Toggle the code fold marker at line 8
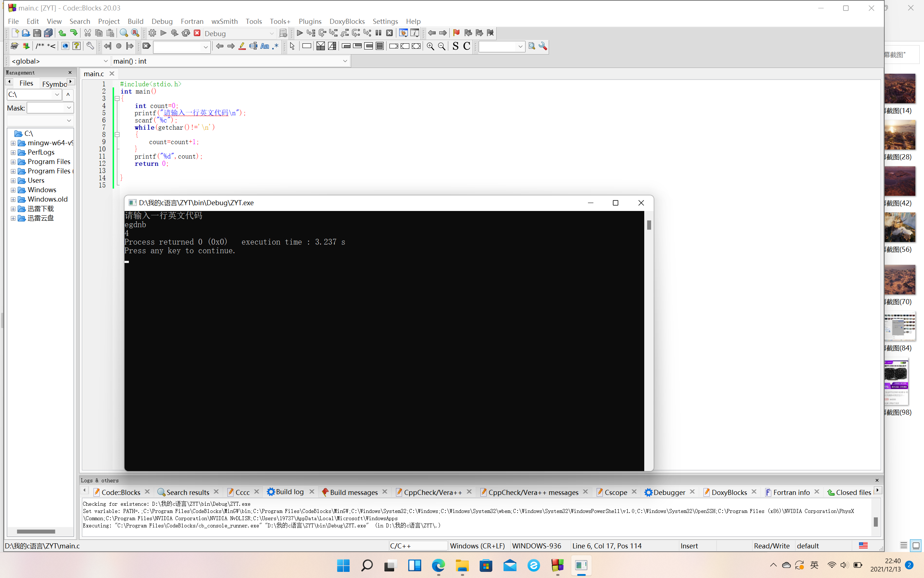 117,134
